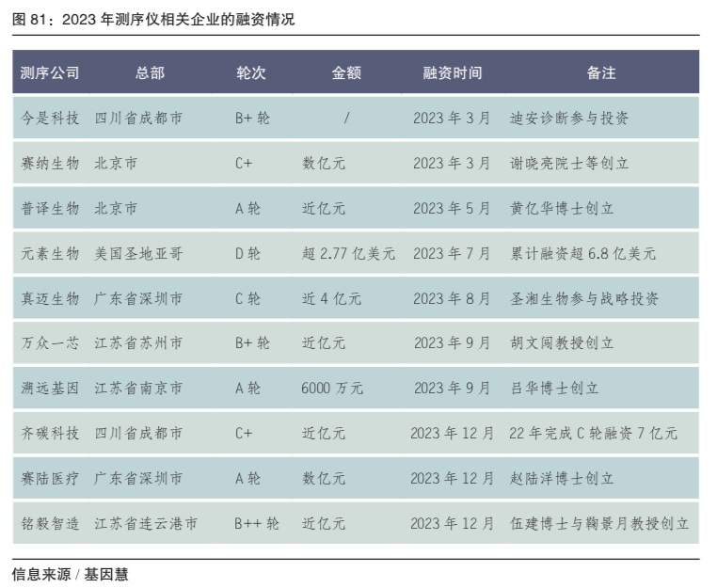Select the 超 2.77 亿美元 amount cell
The height and width of the screenshot is (588, 717).
click(348, 254)
